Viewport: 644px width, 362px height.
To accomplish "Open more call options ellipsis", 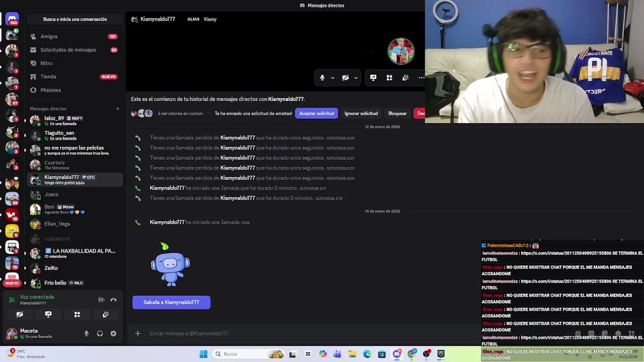I will click(421, 78).
